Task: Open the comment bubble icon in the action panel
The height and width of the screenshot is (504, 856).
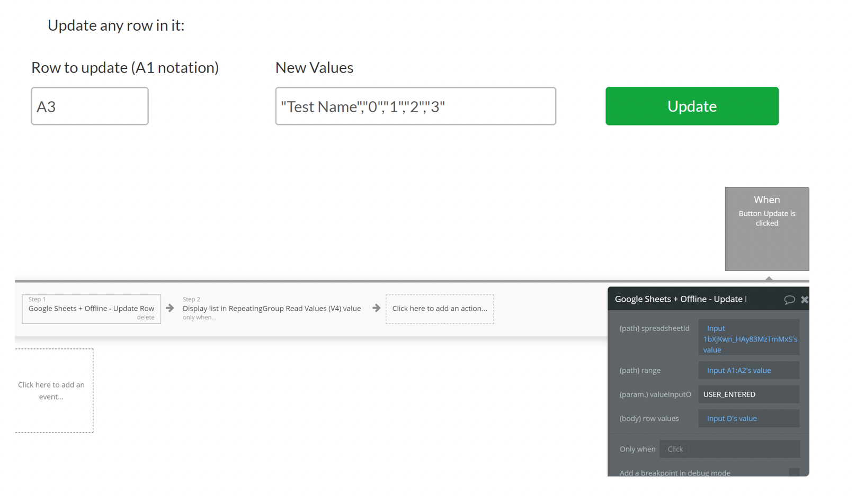Action: click(789, 300)
